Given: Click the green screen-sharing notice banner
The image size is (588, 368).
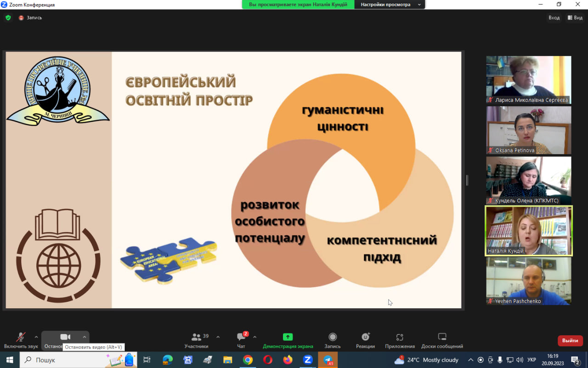Looking at the screenshot, I should (x=298, y=5).
